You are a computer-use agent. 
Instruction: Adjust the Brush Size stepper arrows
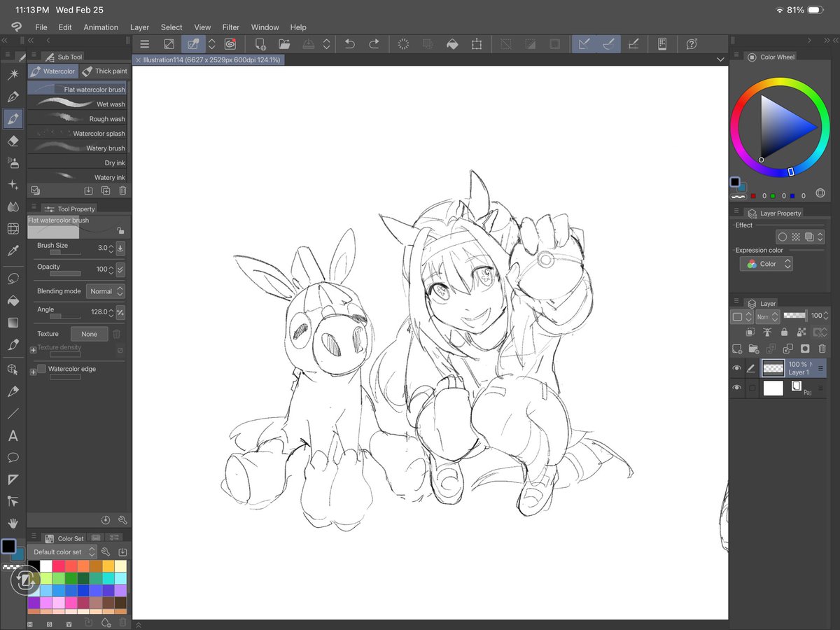(112, 248)
